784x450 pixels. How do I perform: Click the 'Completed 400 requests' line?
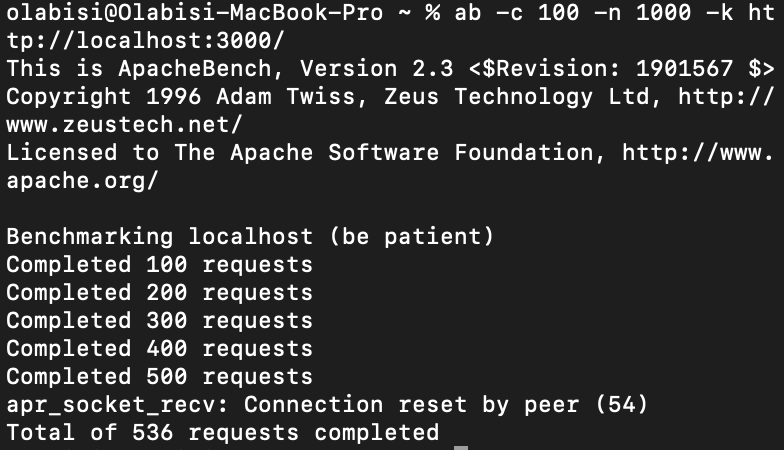[159, 349]
